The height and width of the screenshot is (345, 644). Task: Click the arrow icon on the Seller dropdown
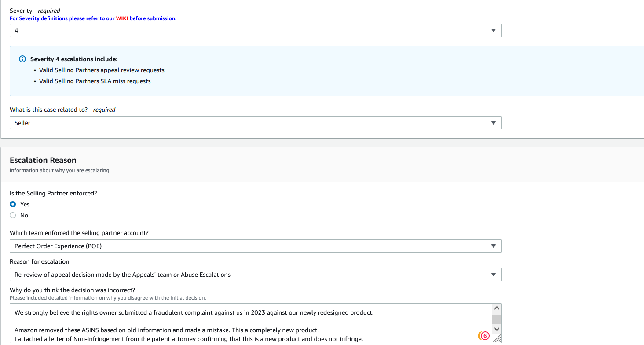click(493, 123)
